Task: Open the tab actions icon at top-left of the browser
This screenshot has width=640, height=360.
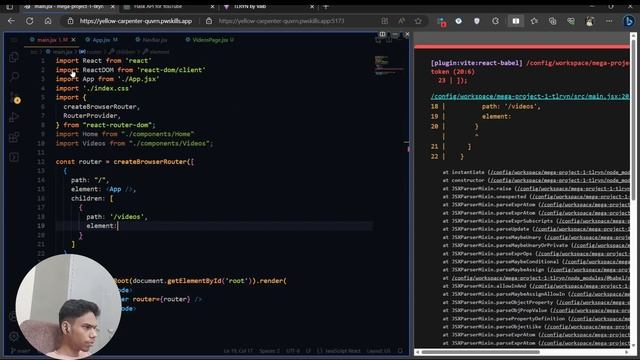Action: (x=9, y=7)
